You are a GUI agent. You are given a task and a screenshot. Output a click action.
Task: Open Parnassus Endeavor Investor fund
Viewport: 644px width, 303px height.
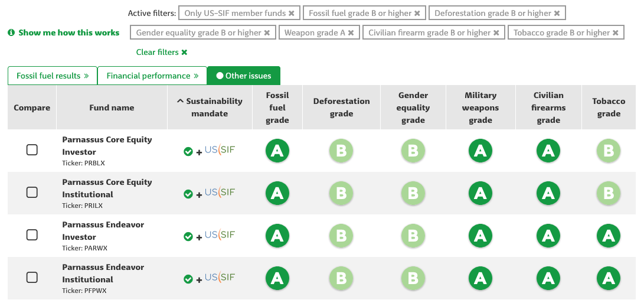[103, 230]
